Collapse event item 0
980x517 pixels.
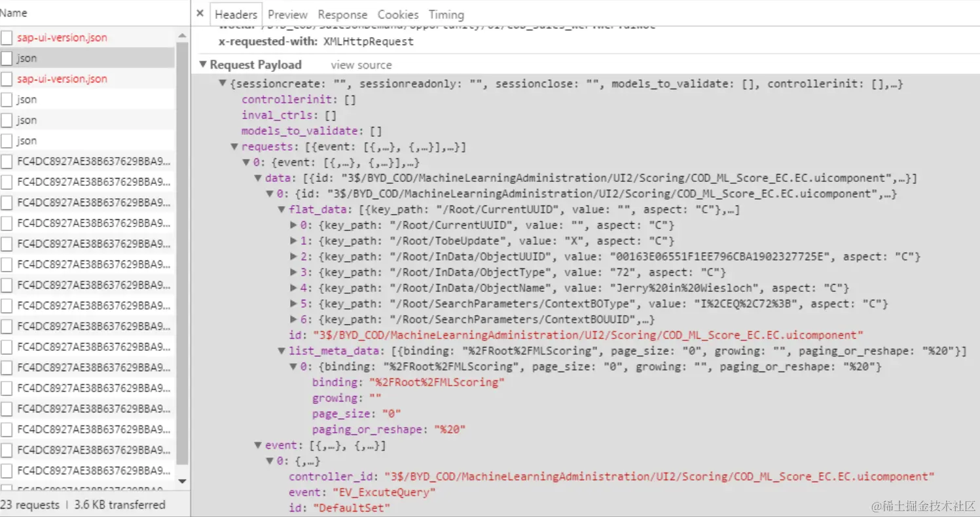coord(270,461)
